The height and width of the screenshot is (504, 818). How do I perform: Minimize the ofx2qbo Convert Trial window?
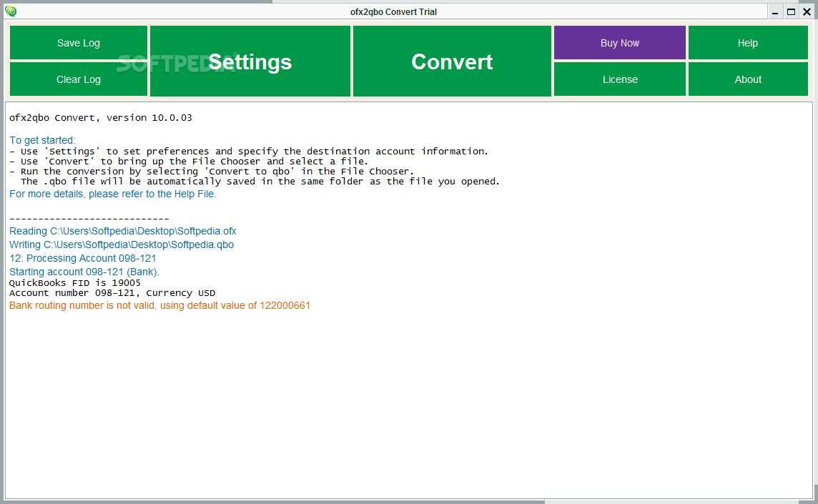click(x=775, y=12)
